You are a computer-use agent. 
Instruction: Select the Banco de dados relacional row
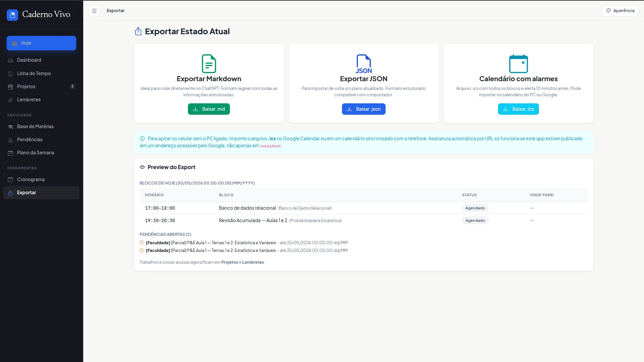point(363,208)
